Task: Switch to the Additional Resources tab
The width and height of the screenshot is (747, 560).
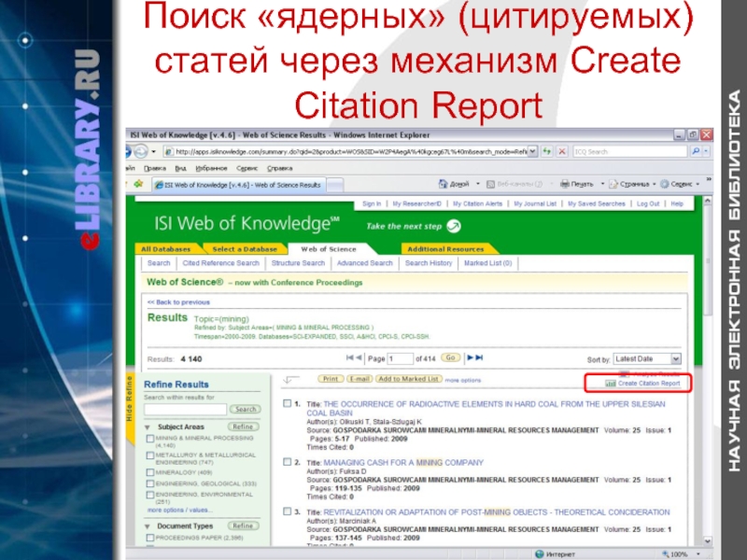Action: click(445, 249)
